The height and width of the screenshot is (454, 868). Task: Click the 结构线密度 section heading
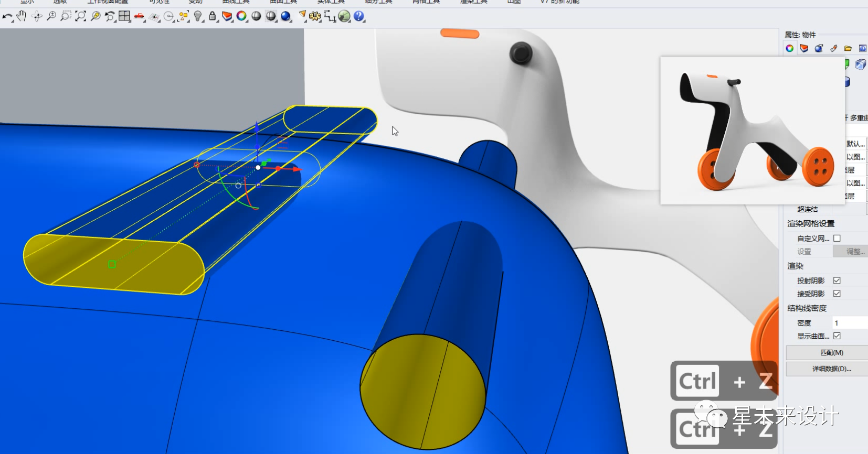(x=807, y=308)
